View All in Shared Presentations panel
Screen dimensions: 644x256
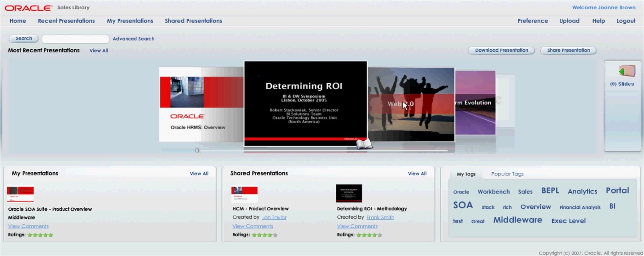click(417, 173)
